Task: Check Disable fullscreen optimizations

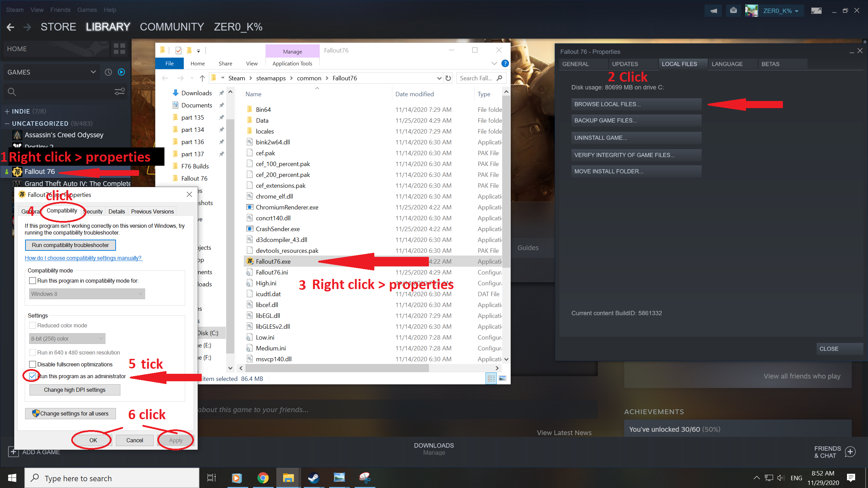Action: pyautogui.click(x=33, y=364)
